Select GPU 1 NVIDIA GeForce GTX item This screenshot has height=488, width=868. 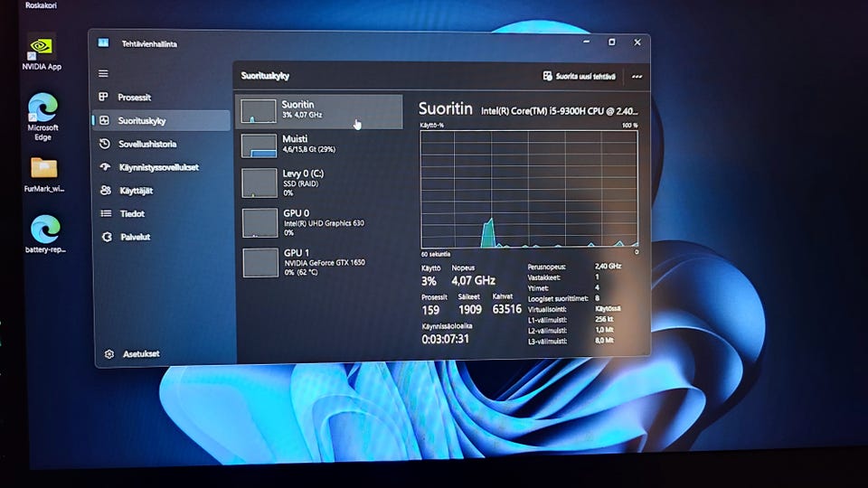tap(322, 262)
